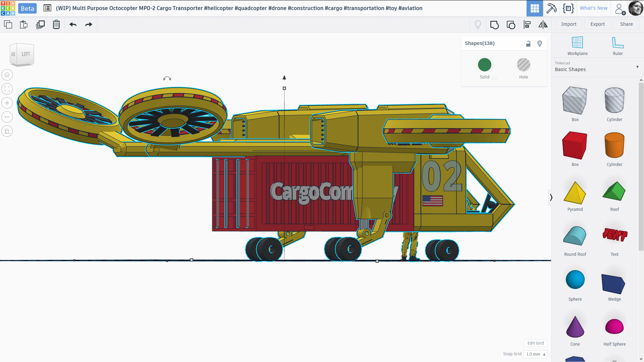Open the Snap Grid size dropdown
Viewport: 644px width, 362px height.
tap(535, 354)
